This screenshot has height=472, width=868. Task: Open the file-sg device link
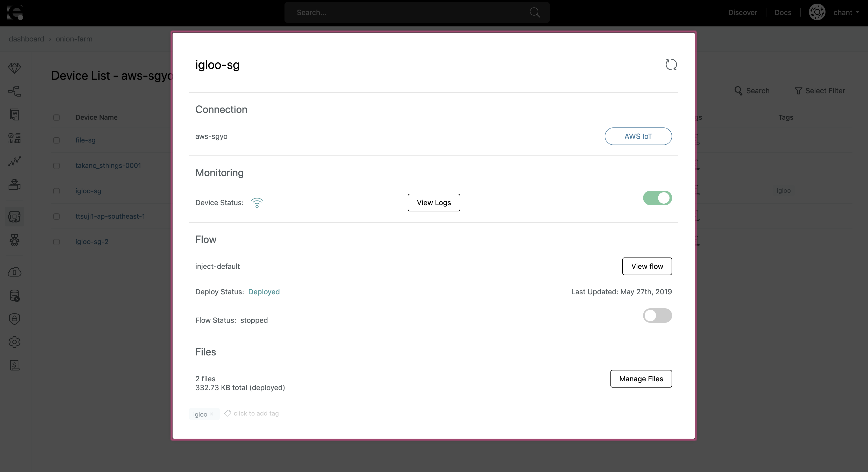tap(85, 140)
